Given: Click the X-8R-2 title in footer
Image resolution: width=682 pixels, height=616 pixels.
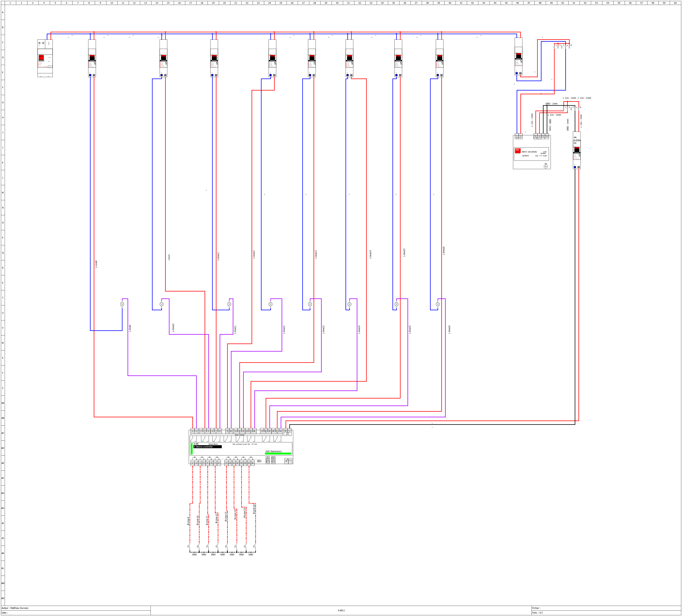Looking at the screenshot, I should point(341,611).
